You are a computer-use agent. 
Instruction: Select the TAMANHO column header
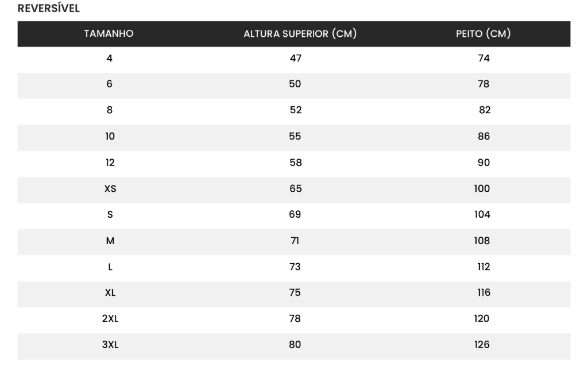coord(109,34)
